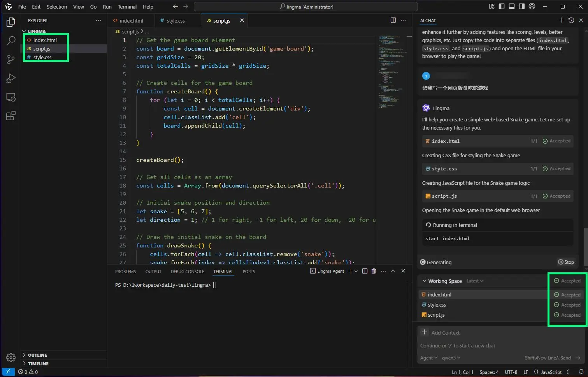Toggle the primary side bar layout

[502, 7]
